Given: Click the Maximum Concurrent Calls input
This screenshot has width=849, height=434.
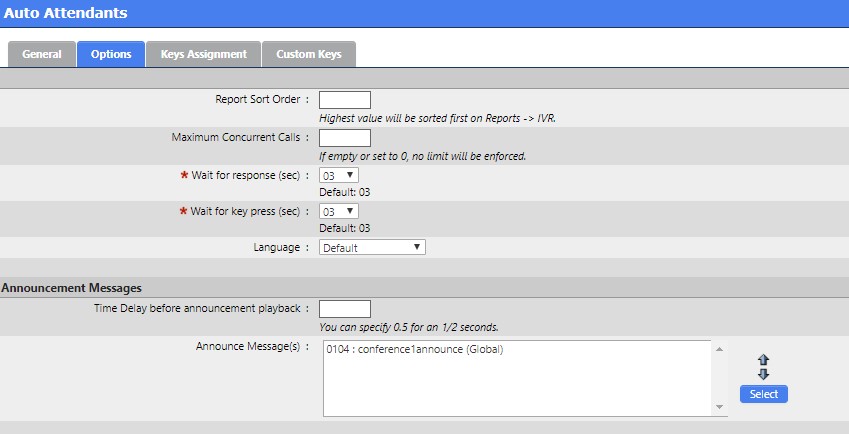Looking at the screenshot, I should (x=344, y=138).
